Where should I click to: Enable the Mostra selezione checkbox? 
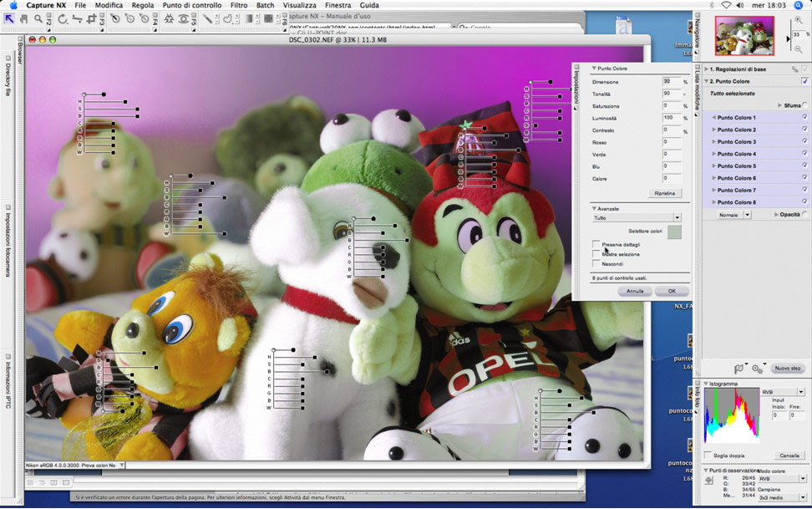click(x=596, y=254)
